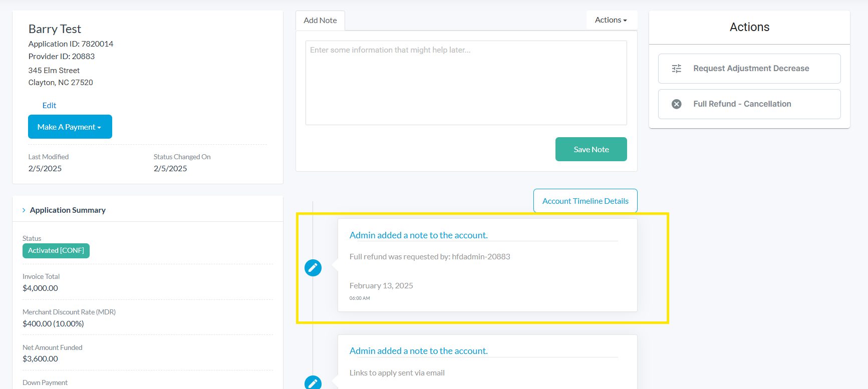Save the note with Save Note button

point(591,149)
